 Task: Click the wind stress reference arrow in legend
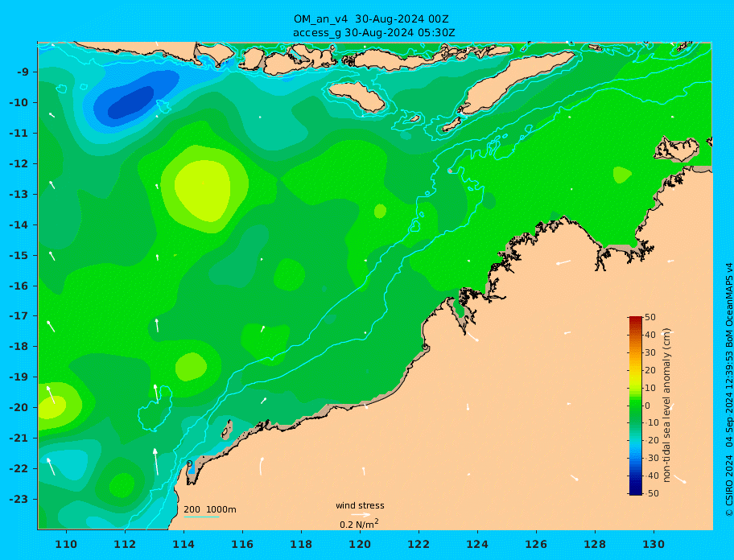(361, 515)
